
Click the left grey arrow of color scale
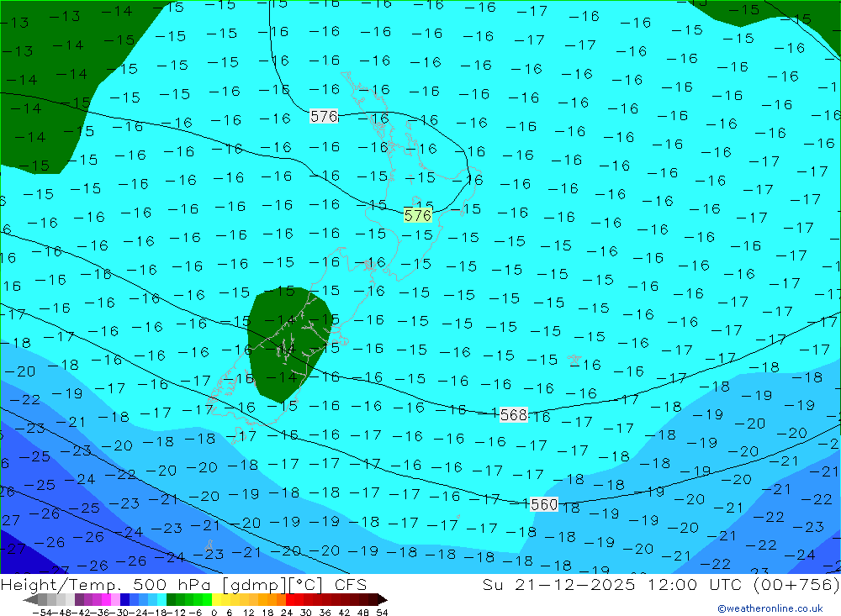click(30, 600)
